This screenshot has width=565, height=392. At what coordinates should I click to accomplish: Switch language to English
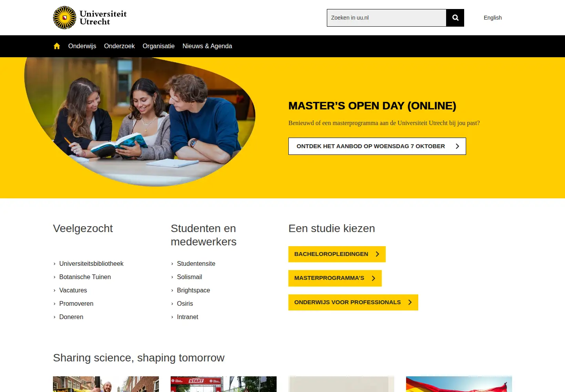(493, 18)
